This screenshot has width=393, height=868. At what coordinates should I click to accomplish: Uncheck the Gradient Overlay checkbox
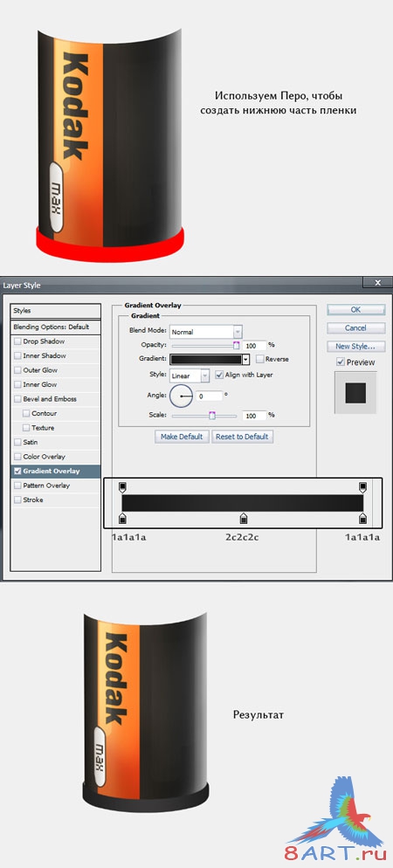pos(17,471)
